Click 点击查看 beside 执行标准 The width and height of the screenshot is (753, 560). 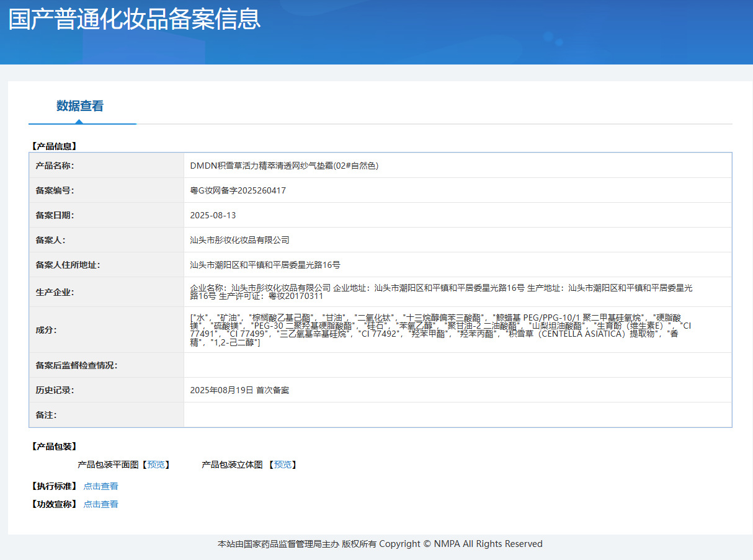(x=100, y=486)
